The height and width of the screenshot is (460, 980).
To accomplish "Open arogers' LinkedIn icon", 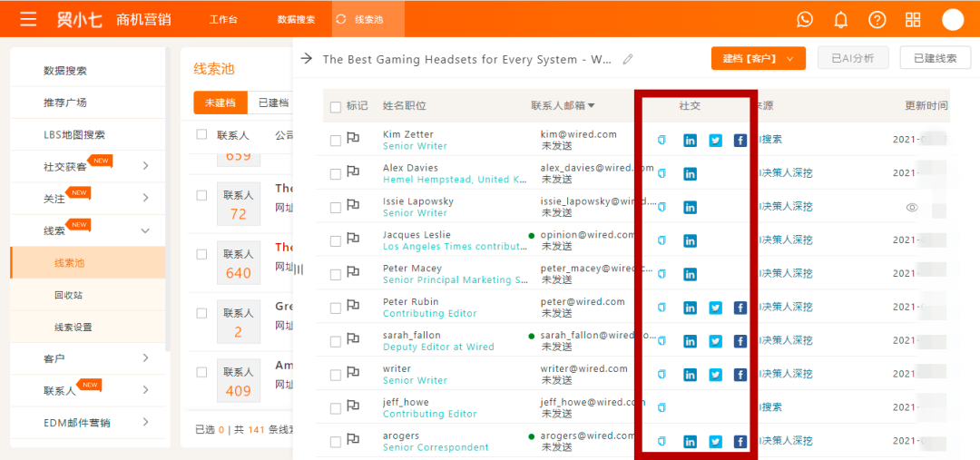I will point(690,442).
